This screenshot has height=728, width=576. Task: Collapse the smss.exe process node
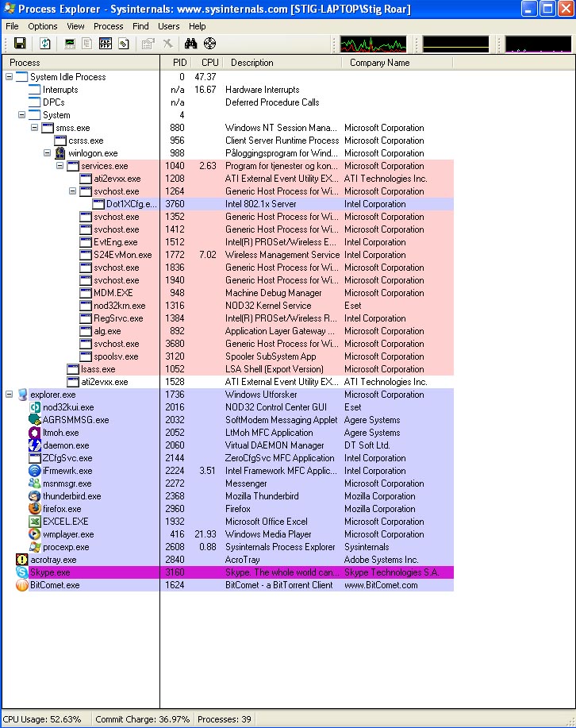pos(34,128)
